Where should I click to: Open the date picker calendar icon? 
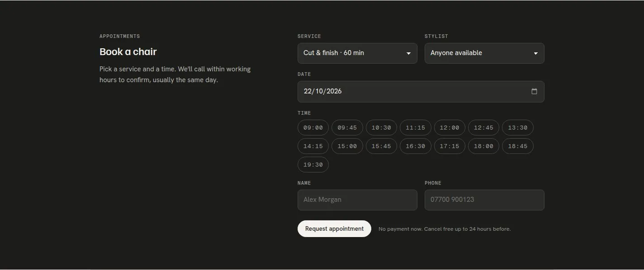(534, 91)
